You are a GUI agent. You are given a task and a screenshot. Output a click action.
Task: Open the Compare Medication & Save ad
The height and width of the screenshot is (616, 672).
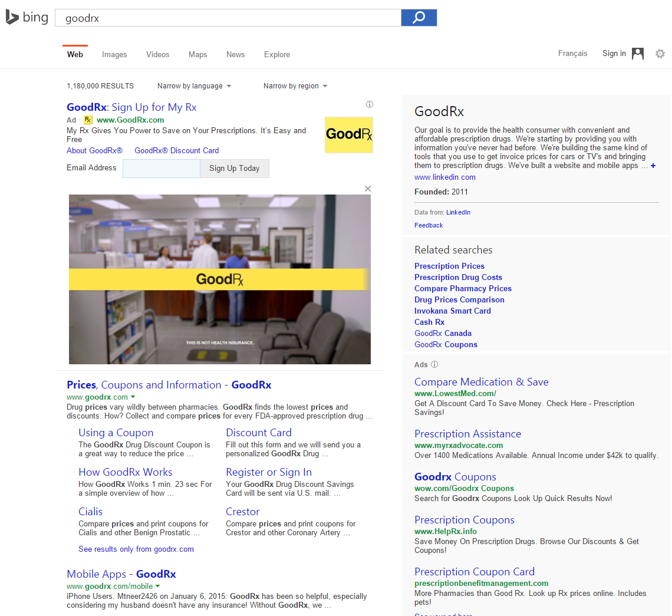(481, 382)
